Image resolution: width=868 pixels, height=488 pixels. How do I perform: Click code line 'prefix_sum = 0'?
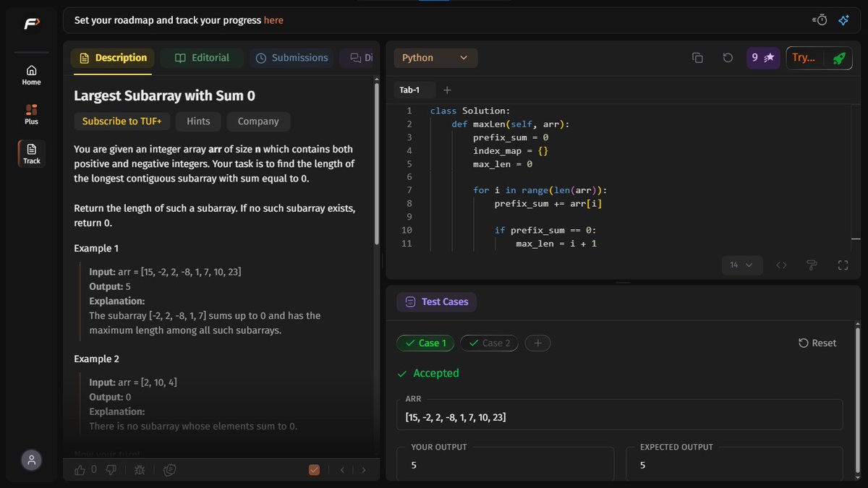coord(511,137)
